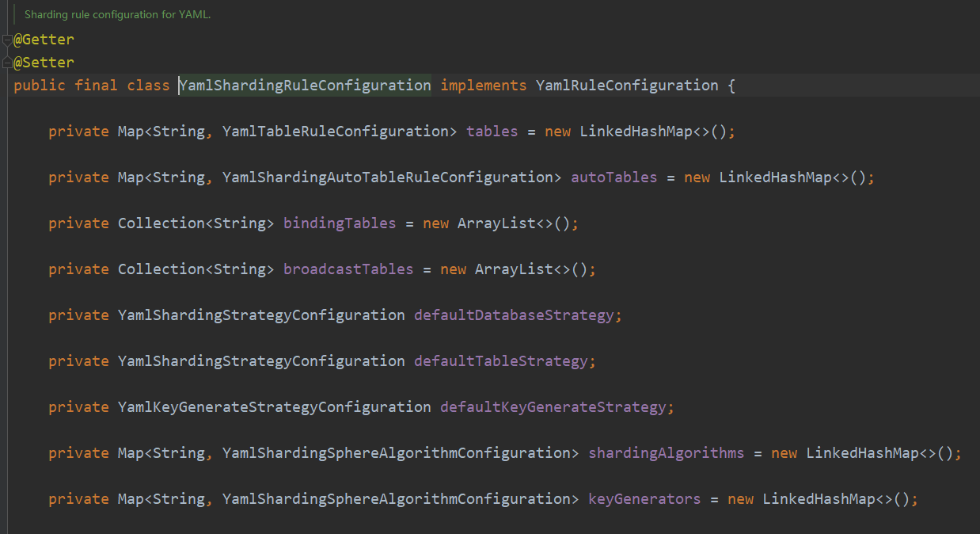Viewport: 980px width, 534px height.
Task: Click the 'keyGenerators' field name
Action: click(645, 499)
